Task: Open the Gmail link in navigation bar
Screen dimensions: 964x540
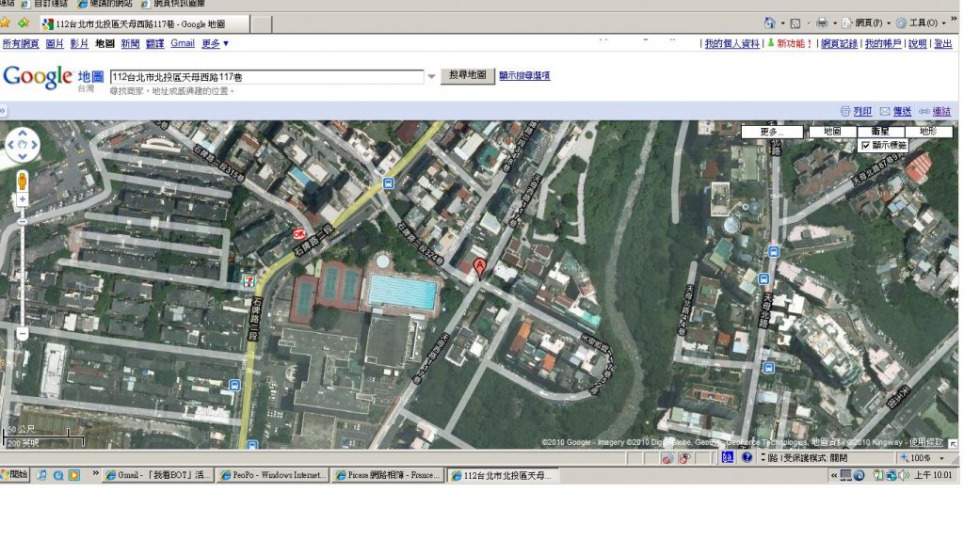Action: pos(182,44)
